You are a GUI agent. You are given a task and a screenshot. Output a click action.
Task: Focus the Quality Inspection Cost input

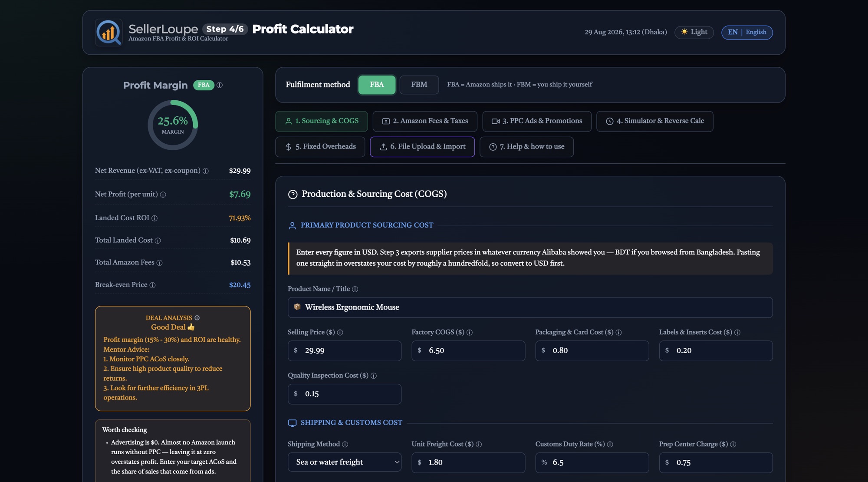pyautogui.click(x=345, y=394)
